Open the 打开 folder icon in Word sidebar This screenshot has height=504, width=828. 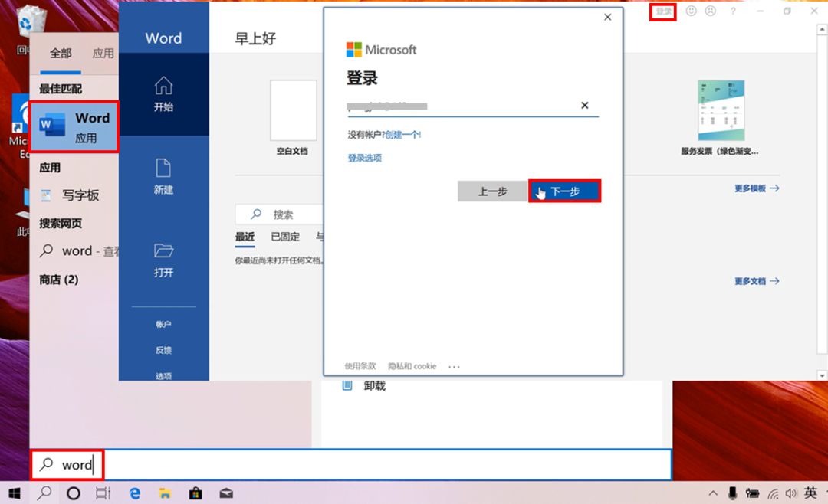(x=163, y=259)
